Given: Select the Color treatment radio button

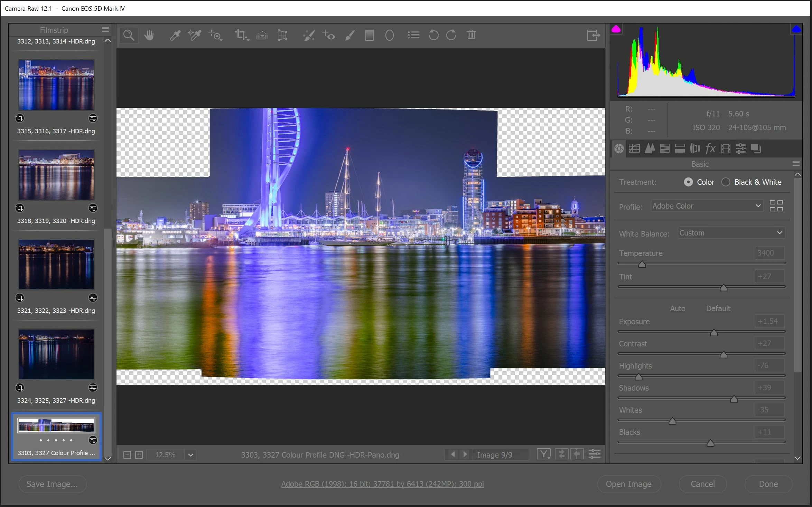Looking at the screenshot, I should [688, 182].
